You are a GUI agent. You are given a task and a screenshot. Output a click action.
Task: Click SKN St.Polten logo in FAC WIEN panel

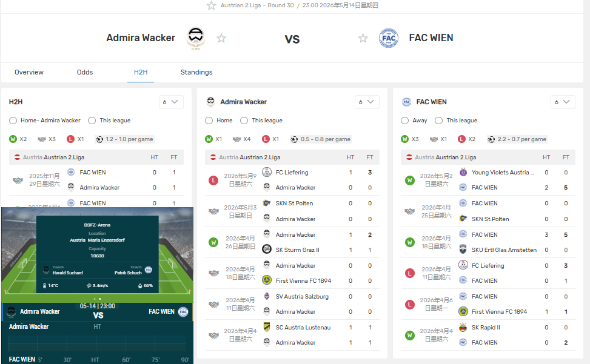click(x=463, y=218)
